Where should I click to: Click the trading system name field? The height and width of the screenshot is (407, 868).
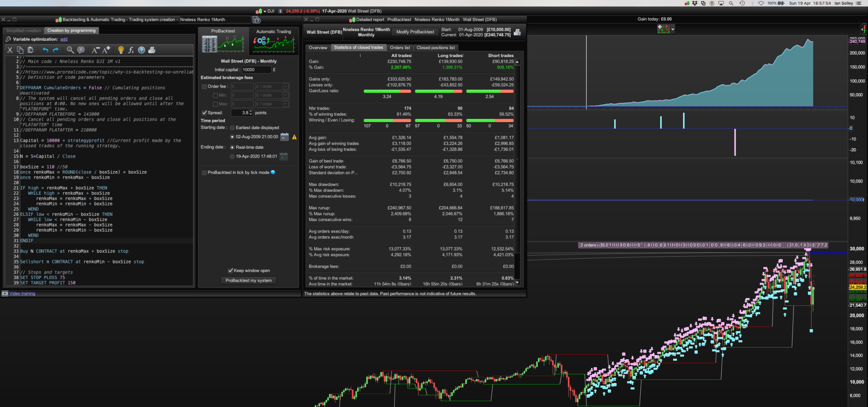(x=215, y=19)
